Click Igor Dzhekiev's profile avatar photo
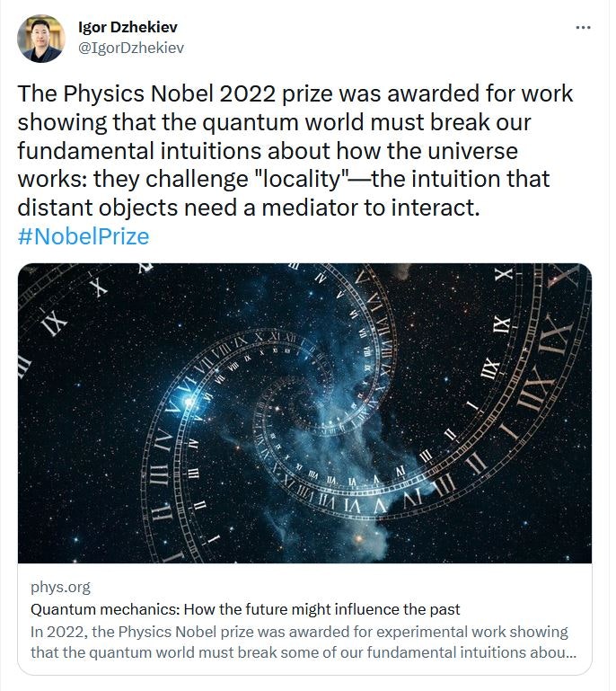616x691 pixels. (x=41, y=39)
